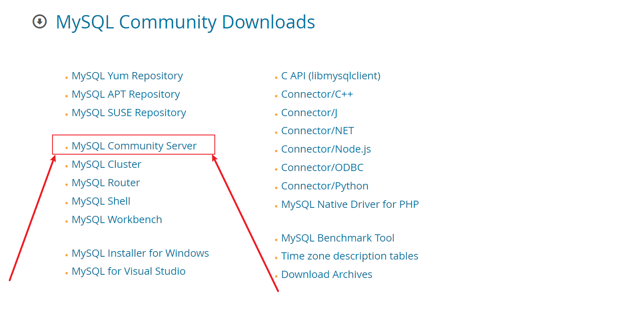Open MySQL APT Repository link
This screenshot has height=312, width=644.
(125, 94)
